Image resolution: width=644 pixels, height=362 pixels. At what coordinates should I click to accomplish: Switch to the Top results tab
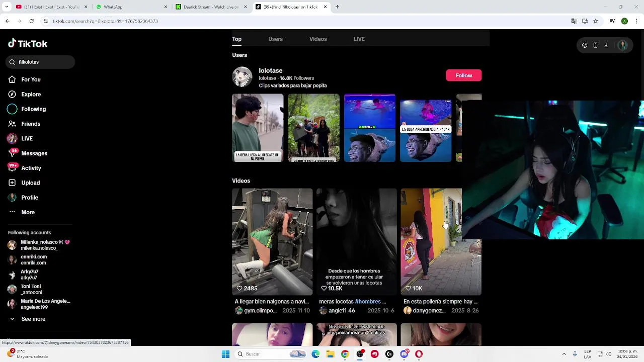(x=236, y=39)
